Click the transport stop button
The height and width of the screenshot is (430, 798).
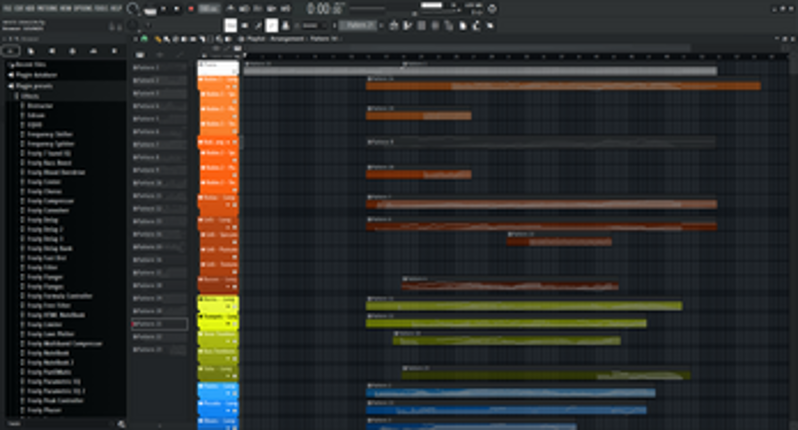[177, 9]
